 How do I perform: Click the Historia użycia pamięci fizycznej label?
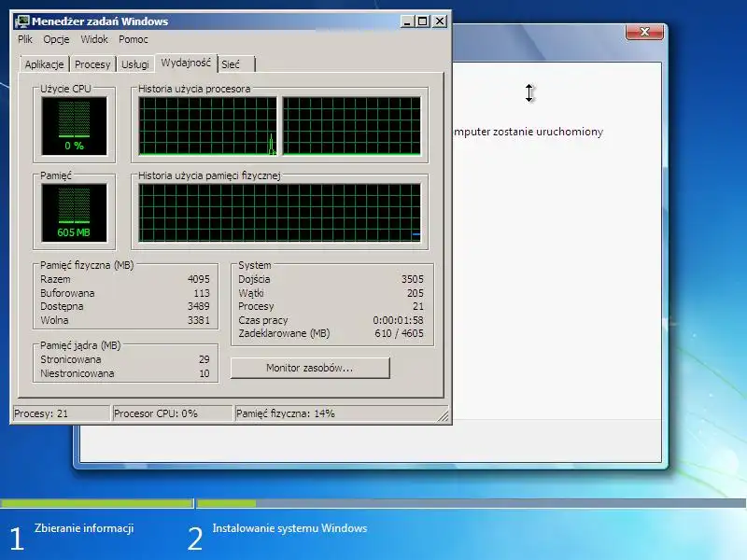click(209, 175)
